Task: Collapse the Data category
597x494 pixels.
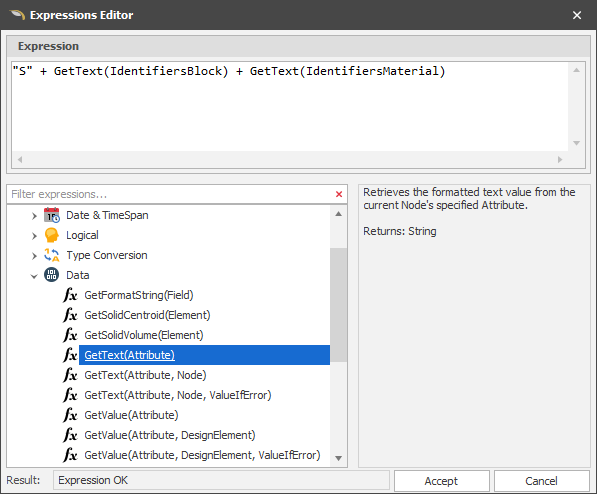Action: pyautogui.click(x=34, y=276)
